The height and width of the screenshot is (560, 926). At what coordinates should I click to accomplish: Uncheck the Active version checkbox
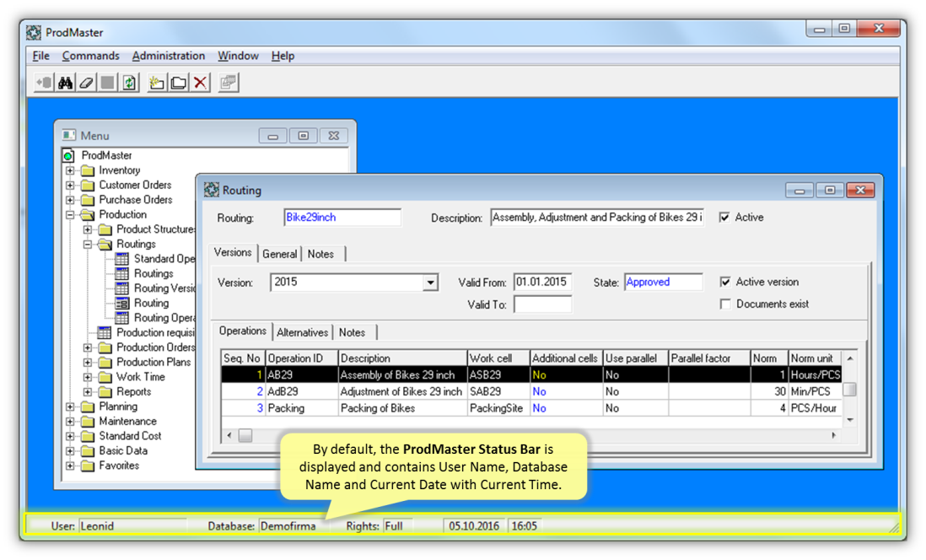[725, 282]
